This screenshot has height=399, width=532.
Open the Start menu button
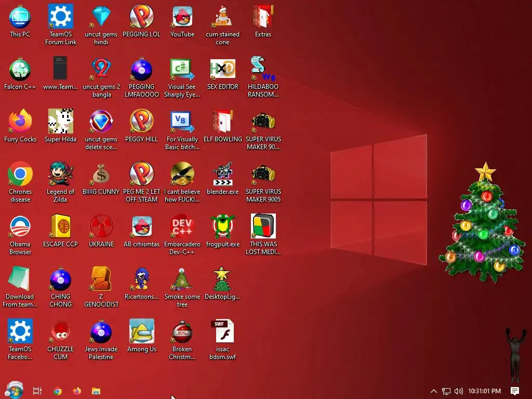pos(14,391)
